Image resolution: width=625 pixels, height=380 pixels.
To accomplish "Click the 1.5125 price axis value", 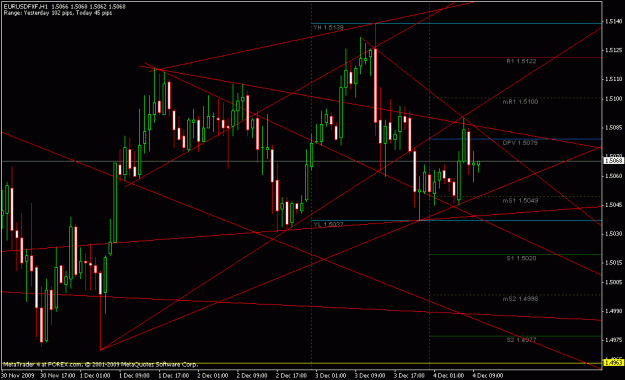I will (613, 50).
